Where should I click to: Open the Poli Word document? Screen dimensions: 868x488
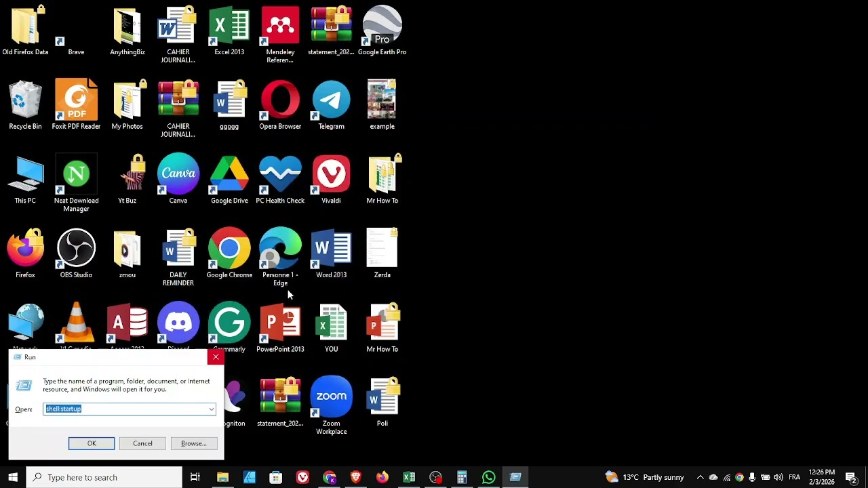point(382,403)
